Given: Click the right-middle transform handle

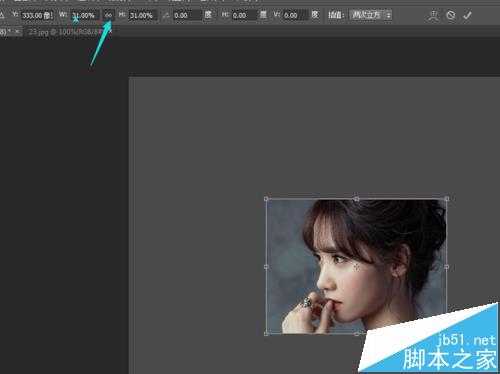Looking at the screenshot, I should click(447, 267).
